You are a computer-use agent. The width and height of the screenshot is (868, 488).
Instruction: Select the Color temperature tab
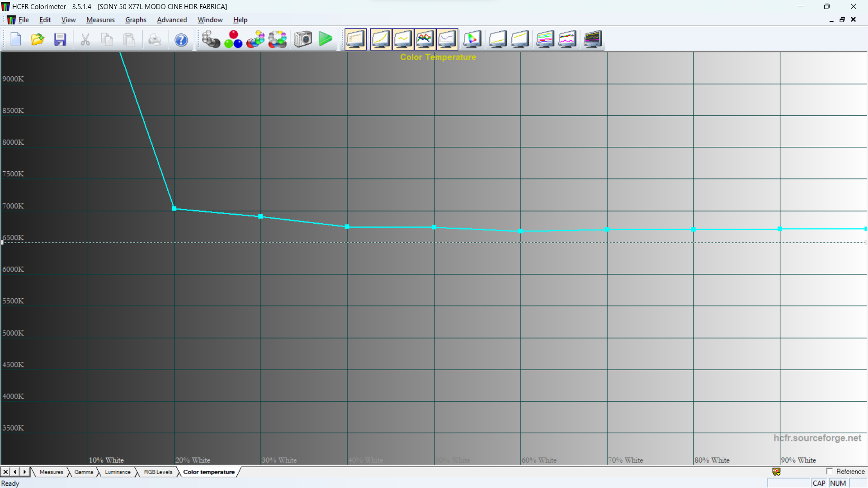click(209, 472)
